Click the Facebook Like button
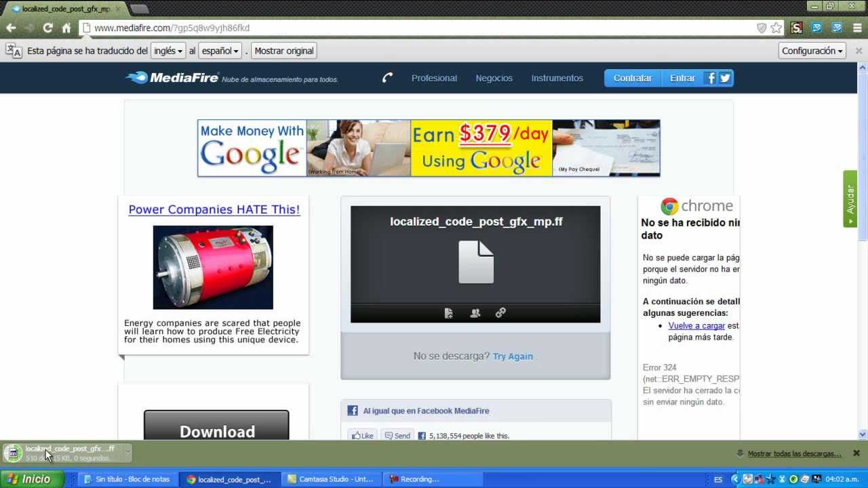Image resolution: width=868 pixels, height=488 pixels. click(361, 436)
